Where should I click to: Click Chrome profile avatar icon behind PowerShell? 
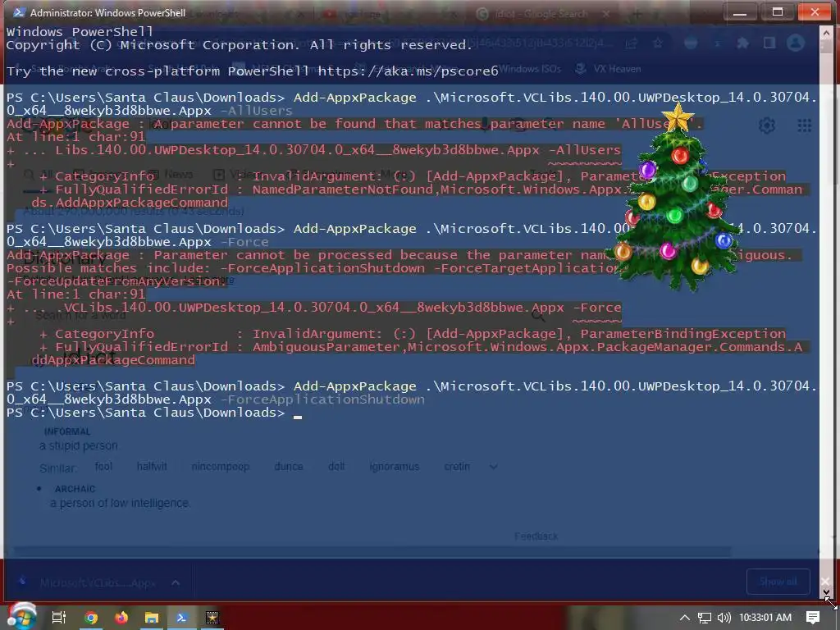796,43
